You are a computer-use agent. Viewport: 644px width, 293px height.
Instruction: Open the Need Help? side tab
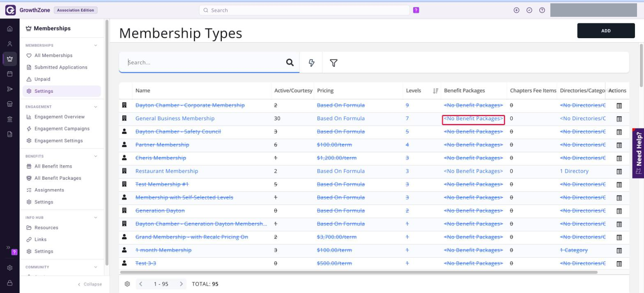638,153
